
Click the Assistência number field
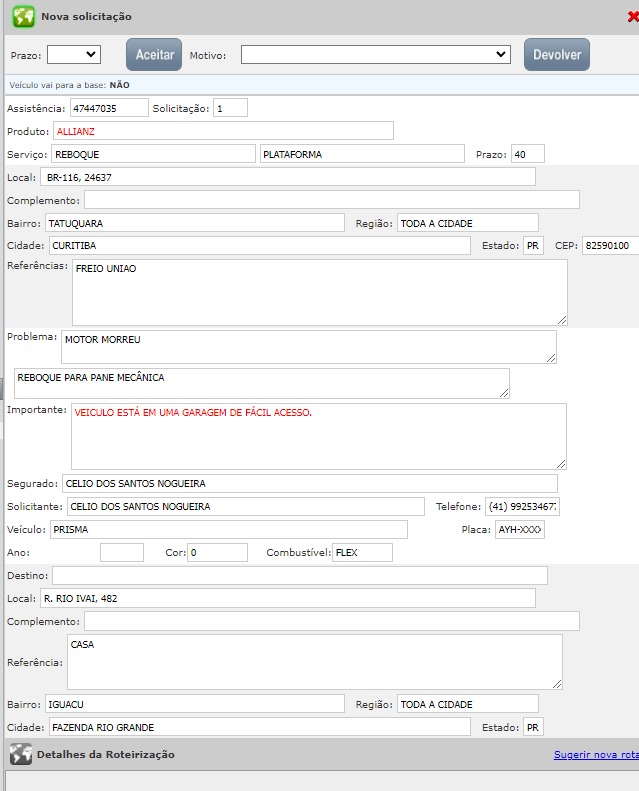pos(108,108)
